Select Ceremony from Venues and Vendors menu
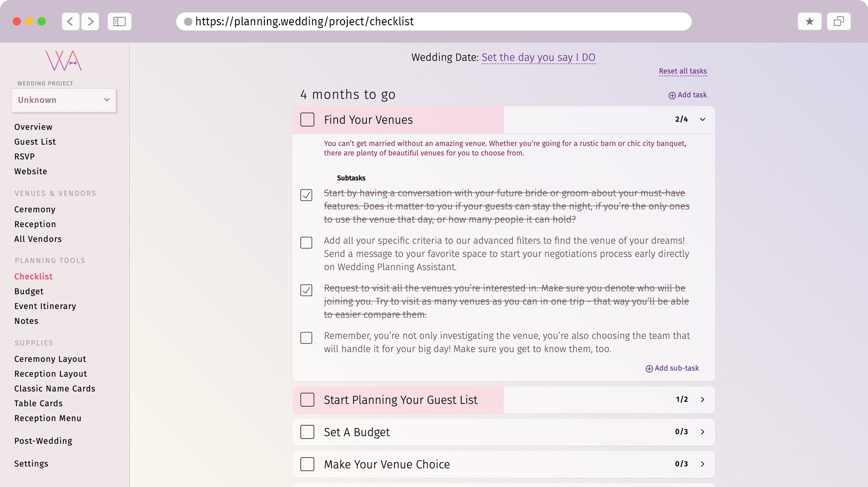Viewport: 868px width, 487px height. tap(35, 209)
